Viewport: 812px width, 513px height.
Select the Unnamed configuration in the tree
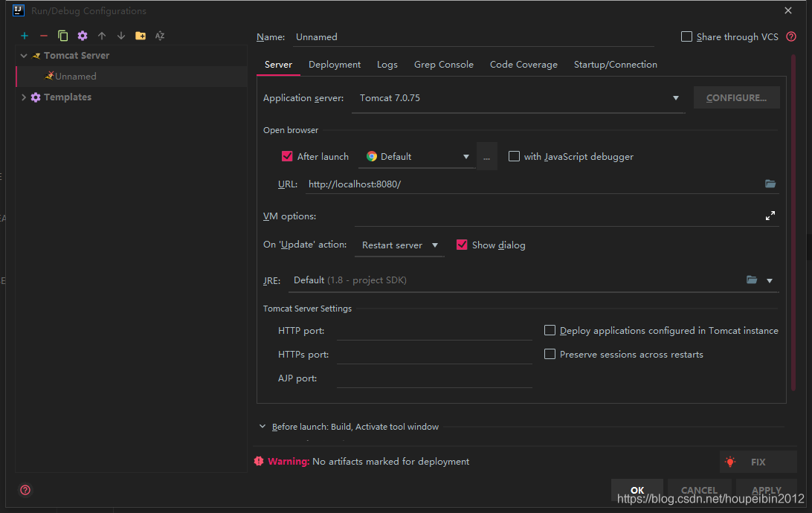132,76
